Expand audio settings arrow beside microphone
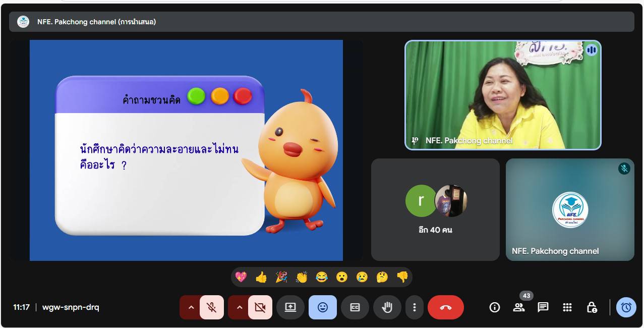This screenshot has height=328, width=644. [x=191, y=307]
